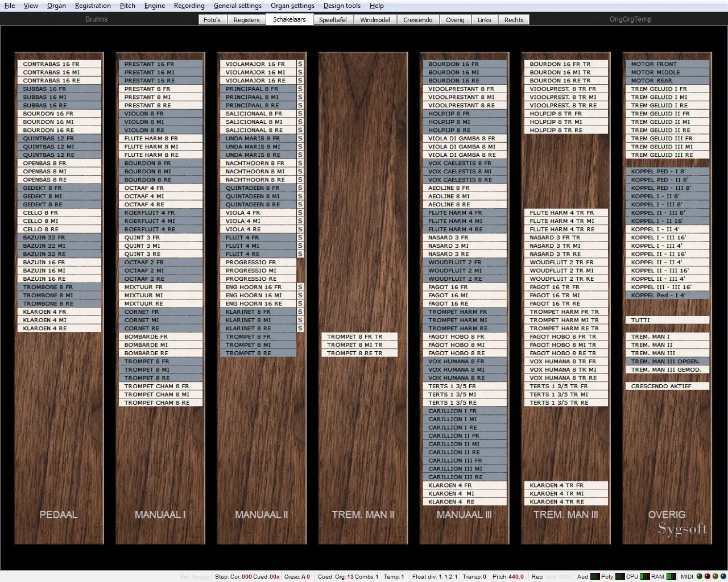Click the S button beside KLARINET 8 RE
The width and height of the screenshot is (728, 582).
(300, 329)
